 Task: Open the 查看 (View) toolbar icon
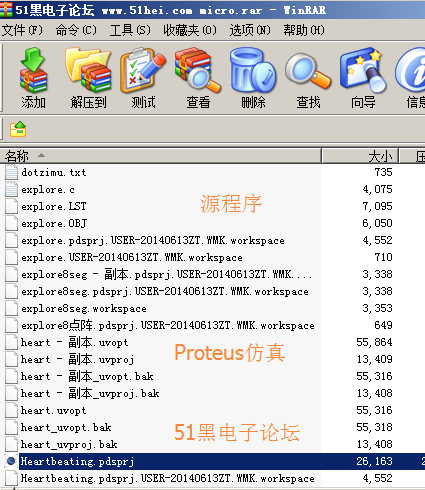pyautogui.click(x=198, y=78)
